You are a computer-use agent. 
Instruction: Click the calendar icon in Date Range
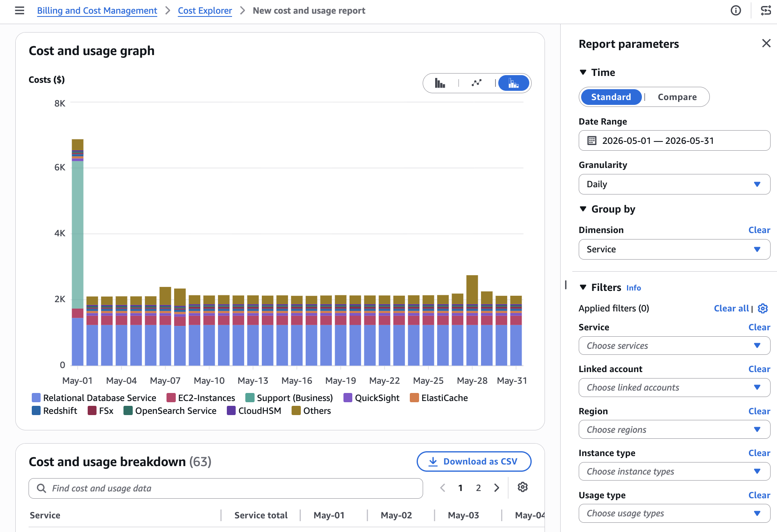pos(592,141)
